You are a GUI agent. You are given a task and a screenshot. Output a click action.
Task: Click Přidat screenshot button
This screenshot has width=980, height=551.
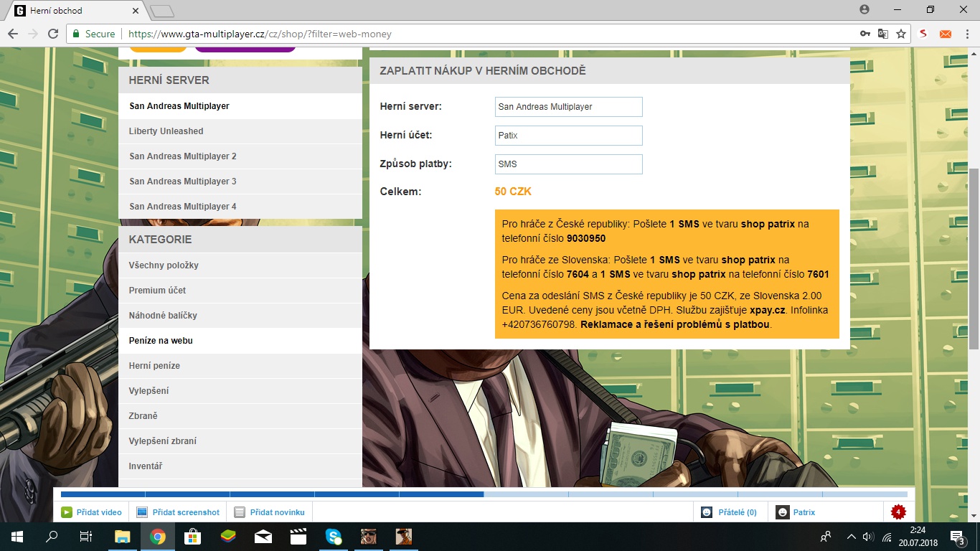178,512
